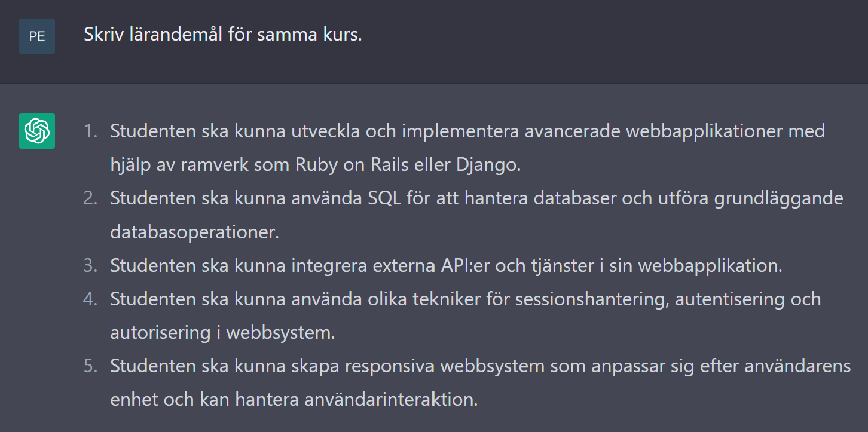Click the word 'databasoperationer.'
This screenshot has width=868, height=432.
[195, 232]
